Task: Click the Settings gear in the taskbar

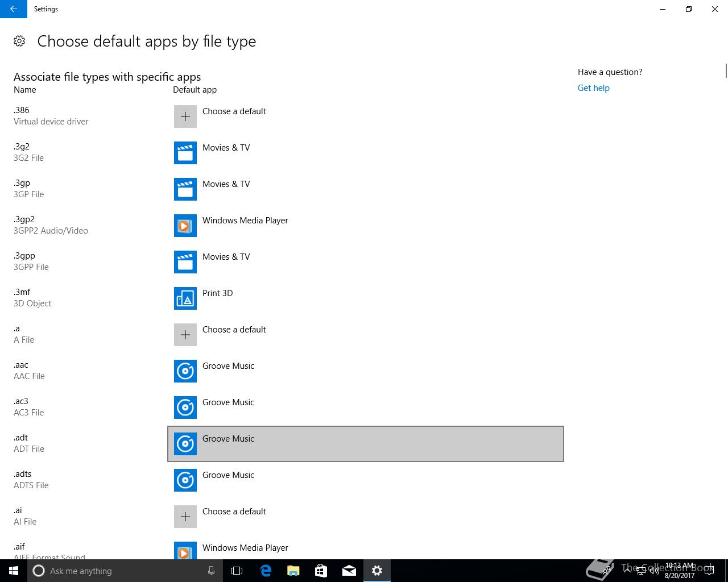Action: [x=377, y=571]
